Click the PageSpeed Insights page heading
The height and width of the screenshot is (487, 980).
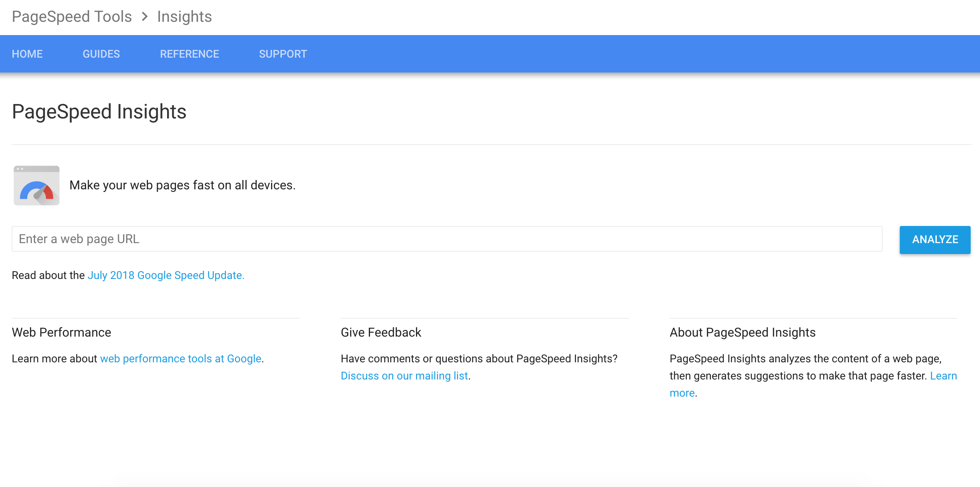[99, 112]
